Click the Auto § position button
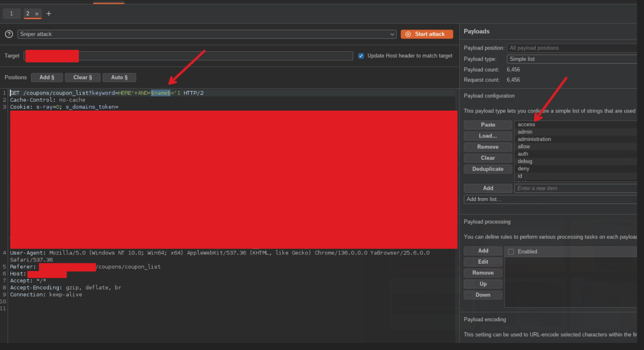 119,77
